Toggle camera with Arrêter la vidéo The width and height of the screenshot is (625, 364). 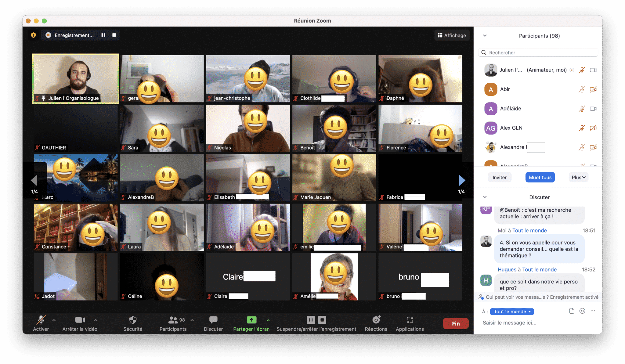[x=80, y=320]
